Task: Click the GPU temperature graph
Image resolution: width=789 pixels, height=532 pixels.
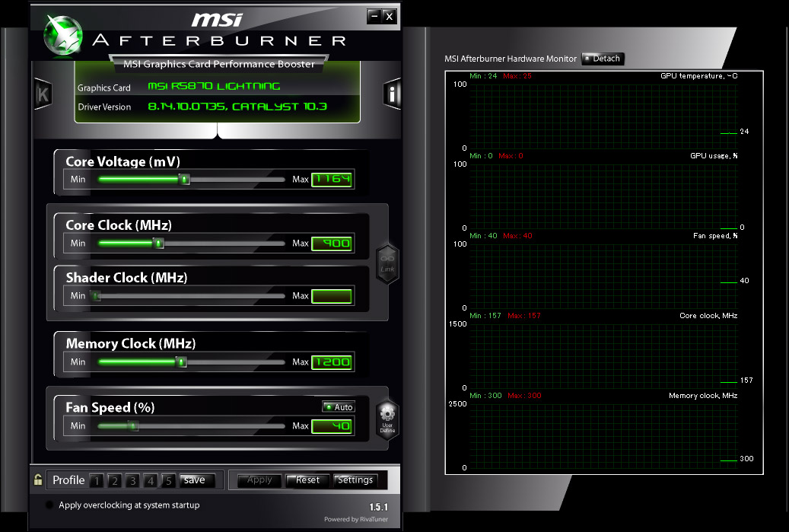Action: coord(603,116)
